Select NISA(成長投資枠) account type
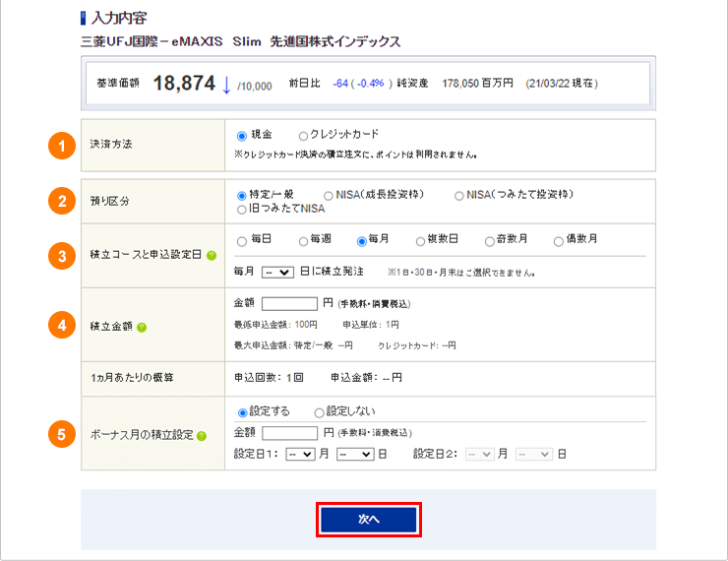This screenshot has width=728, height=561. click(x=329, y=195)
